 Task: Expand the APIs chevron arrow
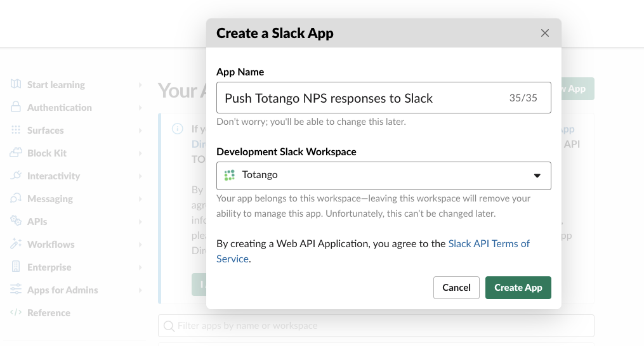pyautogui.click(x=140, y=222)
